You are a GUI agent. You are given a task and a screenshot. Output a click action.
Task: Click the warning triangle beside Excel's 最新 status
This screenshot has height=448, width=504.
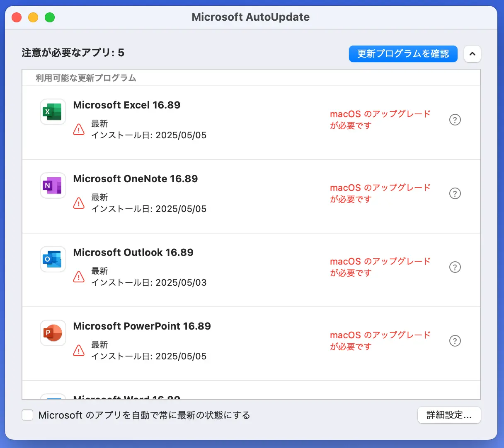[x=78, y=129]
